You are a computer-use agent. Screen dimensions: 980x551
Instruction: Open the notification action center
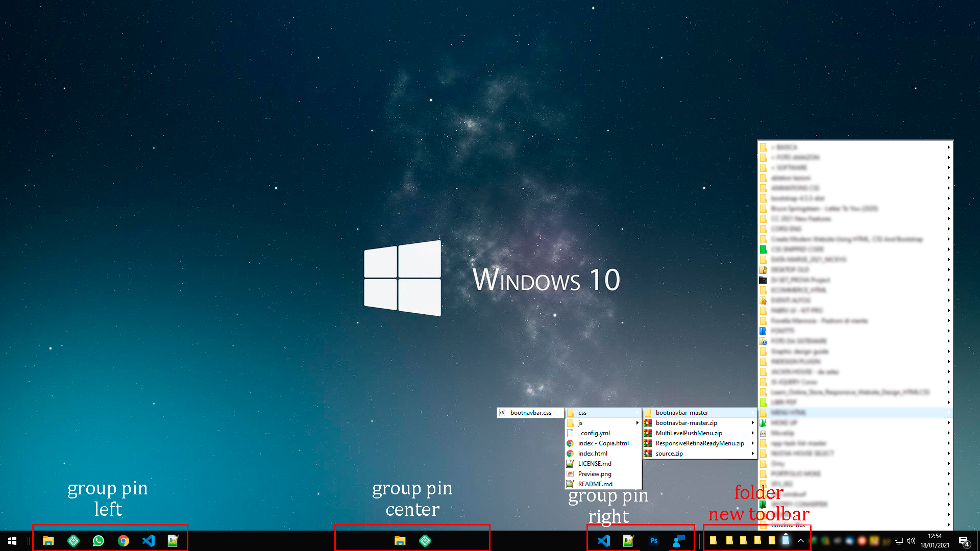click(964, 541)
